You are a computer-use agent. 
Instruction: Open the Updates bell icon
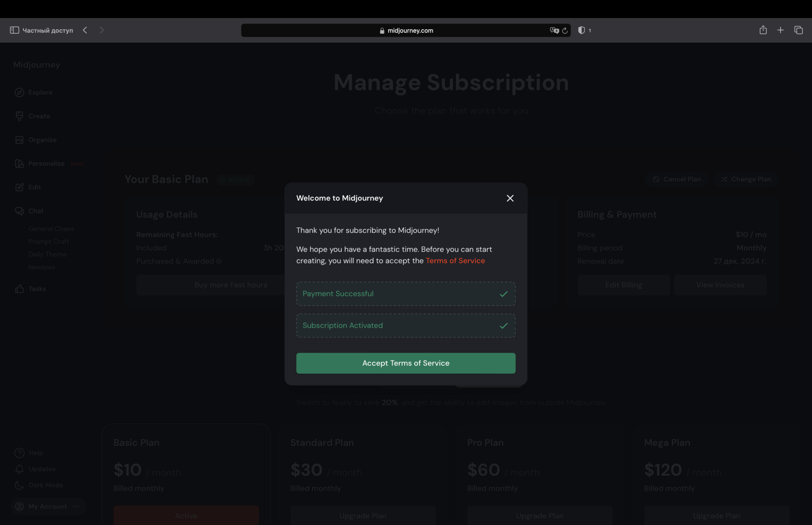coord(19,469)
